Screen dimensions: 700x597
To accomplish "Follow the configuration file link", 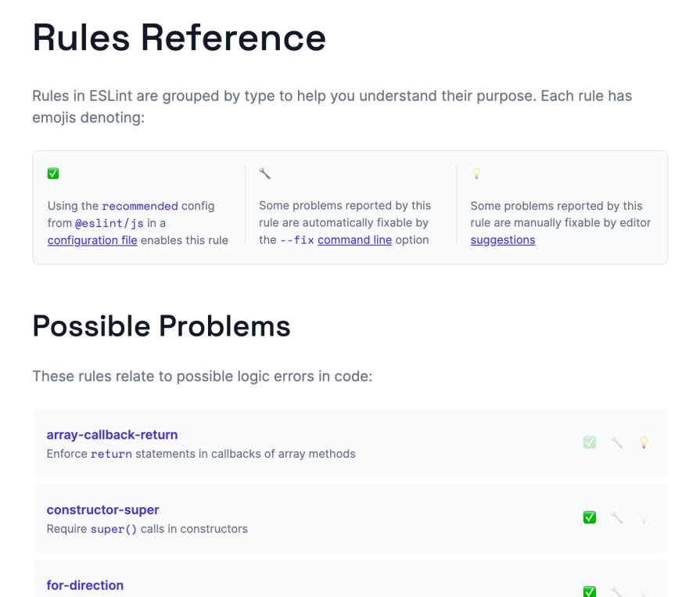I will tap(92, 240).
